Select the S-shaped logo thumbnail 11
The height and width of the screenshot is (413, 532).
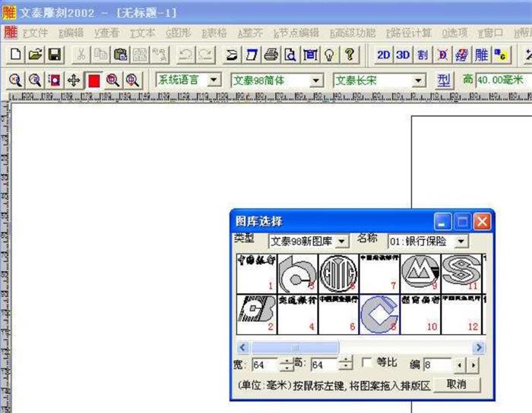pos(461,273)
